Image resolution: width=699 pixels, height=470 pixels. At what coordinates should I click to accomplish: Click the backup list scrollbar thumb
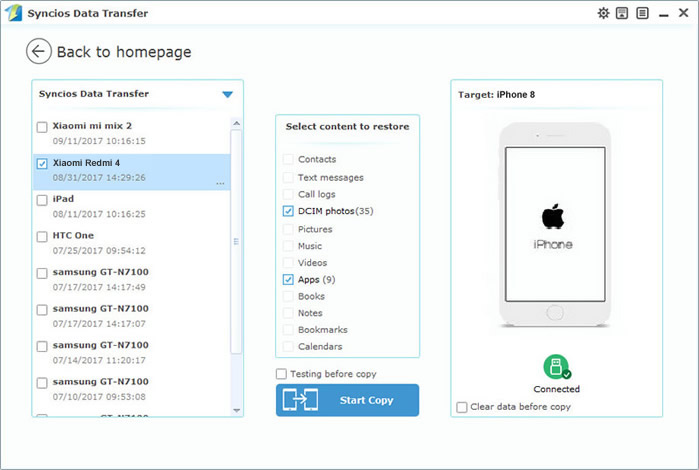236,241
